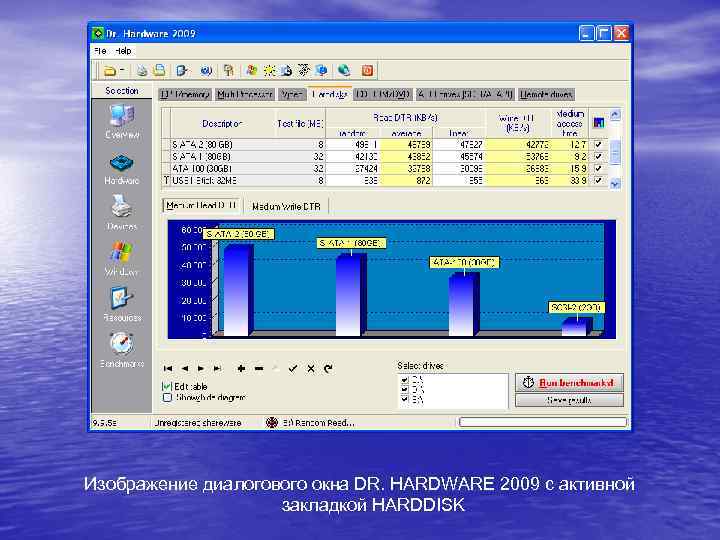Open the dropdown arrow beside the folder icon

click(122, 70)
